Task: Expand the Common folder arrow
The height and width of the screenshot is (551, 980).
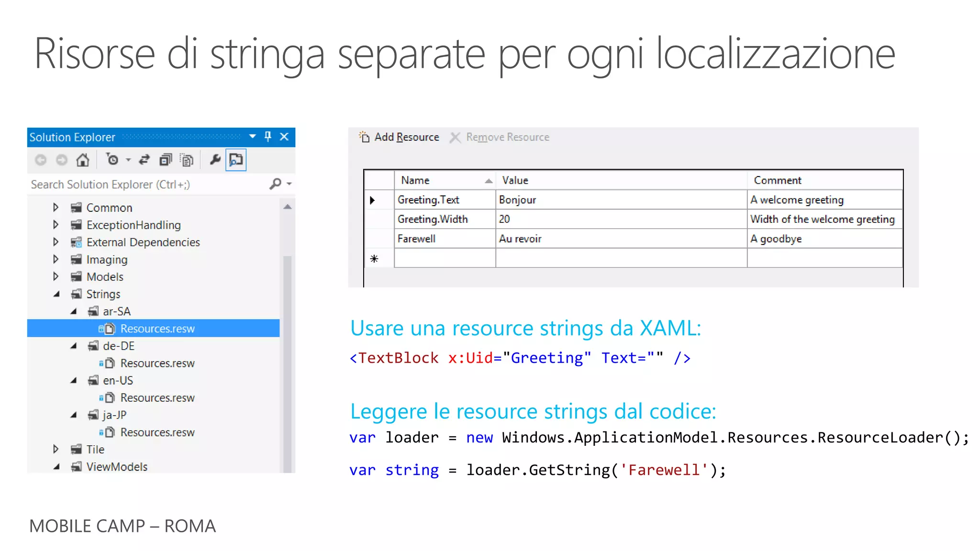Action: click(x=56, y=208)
